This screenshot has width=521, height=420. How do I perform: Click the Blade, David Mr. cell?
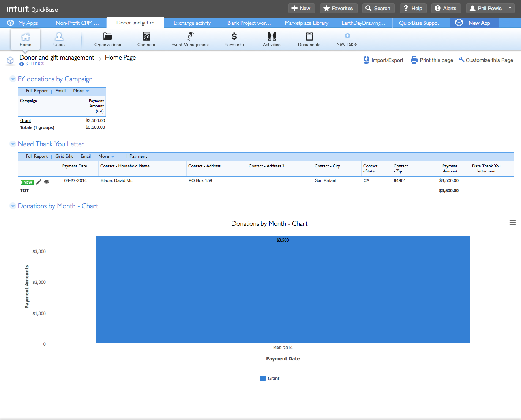click(116, 180)
